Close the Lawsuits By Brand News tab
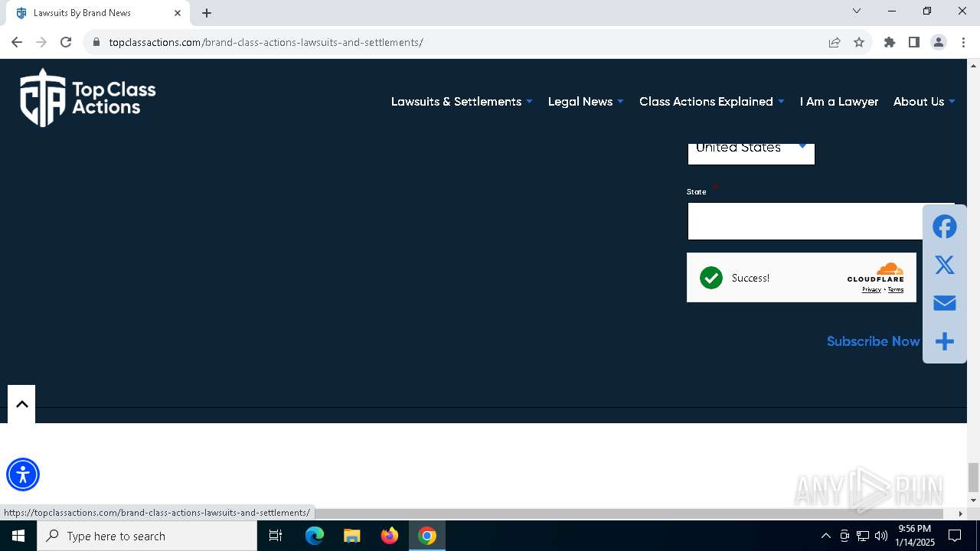This screenshot has width=980, height=551. [x=178, y=13]
